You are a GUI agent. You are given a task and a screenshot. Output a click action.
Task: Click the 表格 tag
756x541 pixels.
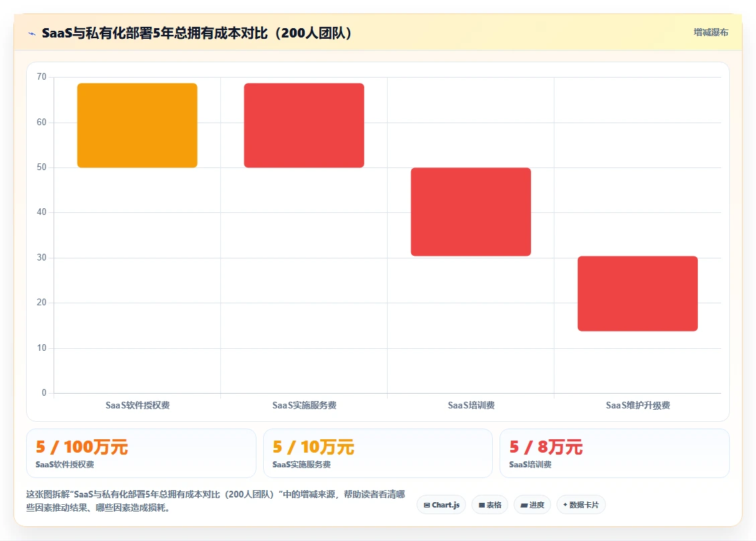(x=490, y=505)
